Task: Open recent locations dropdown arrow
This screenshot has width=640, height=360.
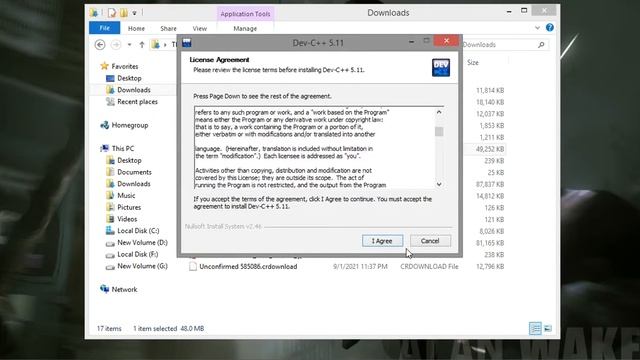Action: pyautogui.click(x=129, y=44)
